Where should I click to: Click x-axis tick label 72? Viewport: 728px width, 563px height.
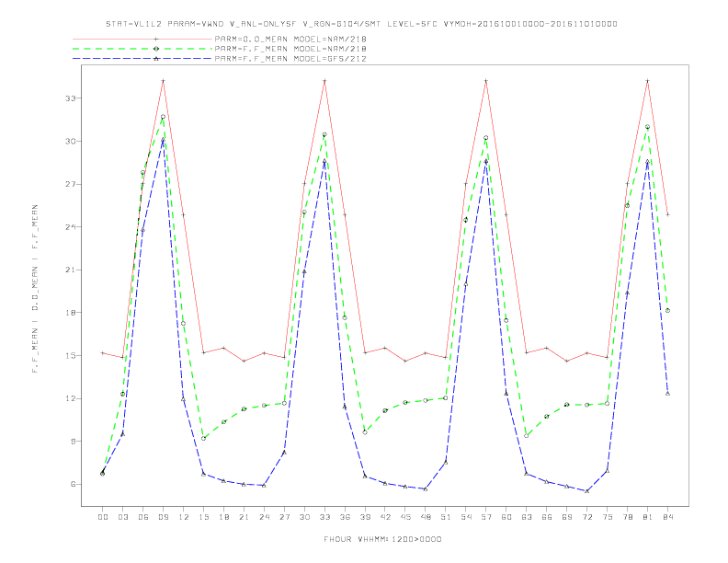(x=586, y=517)
